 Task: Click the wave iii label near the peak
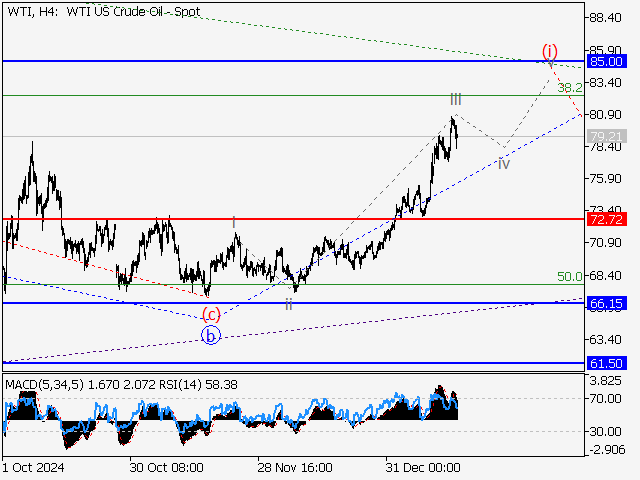tap(455, 99)
